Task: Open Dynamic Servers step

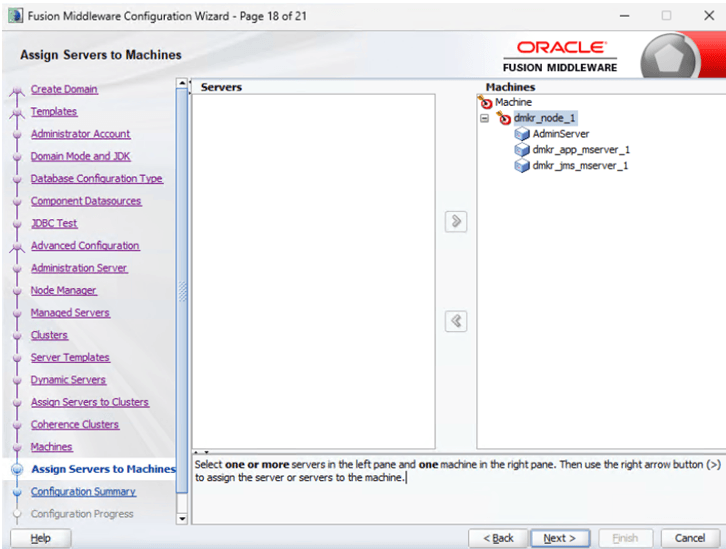Action: 69,380
